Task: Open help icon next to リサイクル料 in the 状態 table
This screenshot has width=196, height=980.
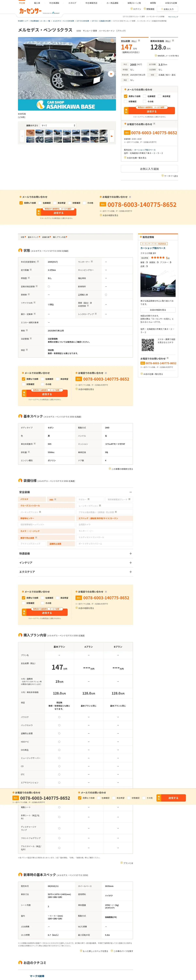Action: click(x=34, y=302)
